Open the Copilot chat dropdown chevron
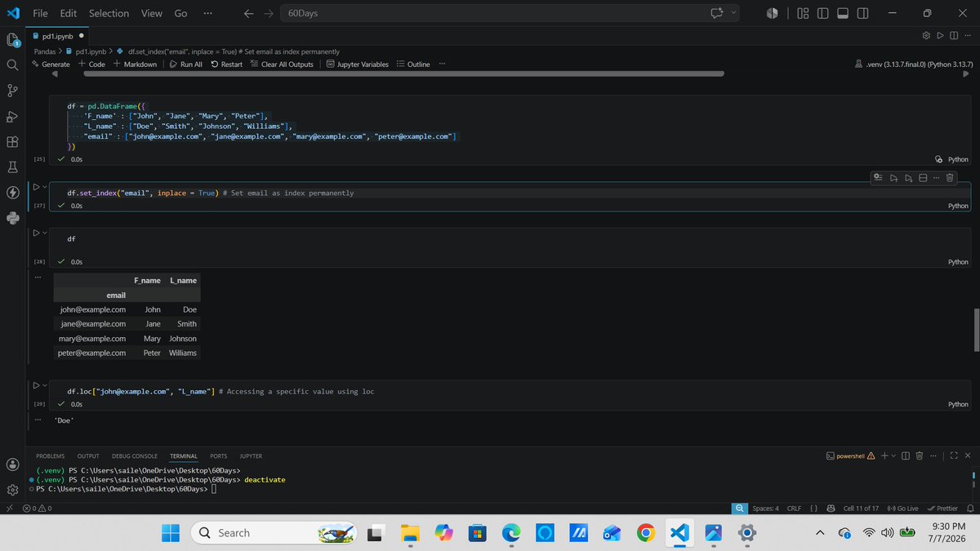980x551 pixels. pyautogui.click(x=733, y=13)
